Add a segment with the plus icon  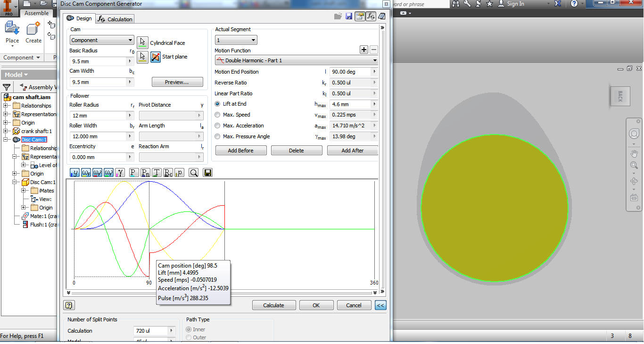pos(364,50)
